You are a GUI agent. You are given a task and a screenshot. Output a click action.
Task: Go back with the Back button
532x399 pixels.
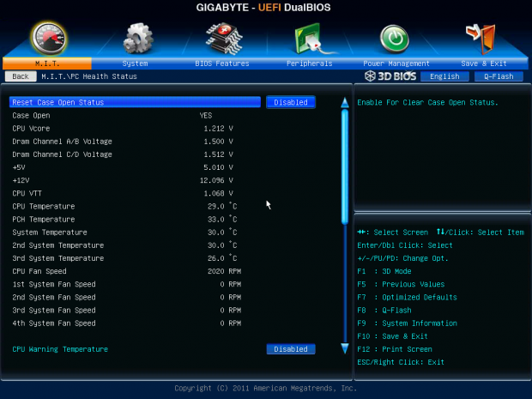21,76
